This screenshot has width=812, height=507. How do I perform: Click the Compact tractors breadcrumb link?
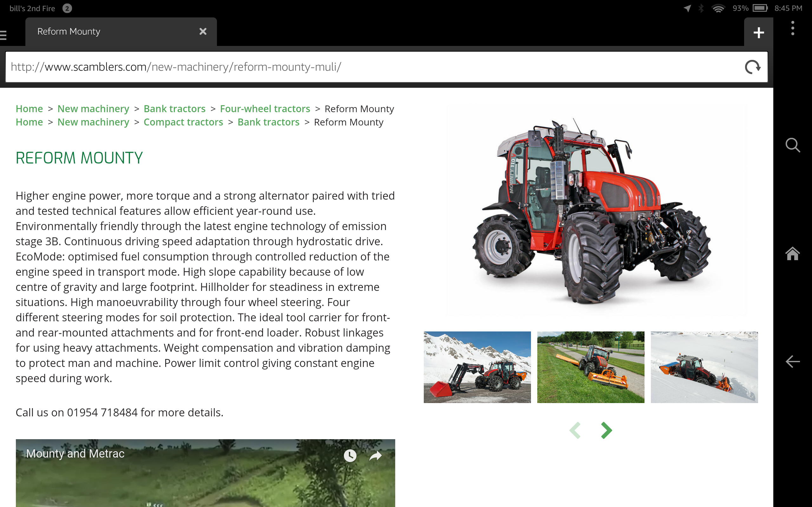click(x=183, y=122)
